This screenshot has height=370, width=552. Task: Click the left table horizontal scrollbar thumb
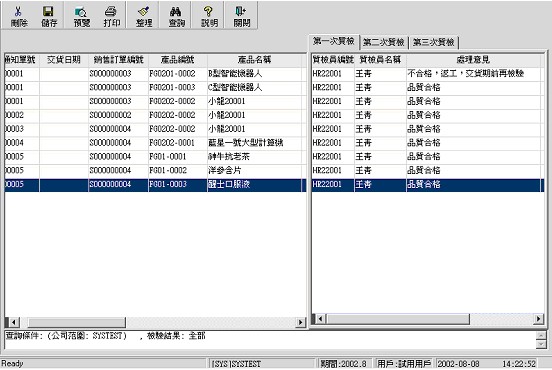coord(76,322)
